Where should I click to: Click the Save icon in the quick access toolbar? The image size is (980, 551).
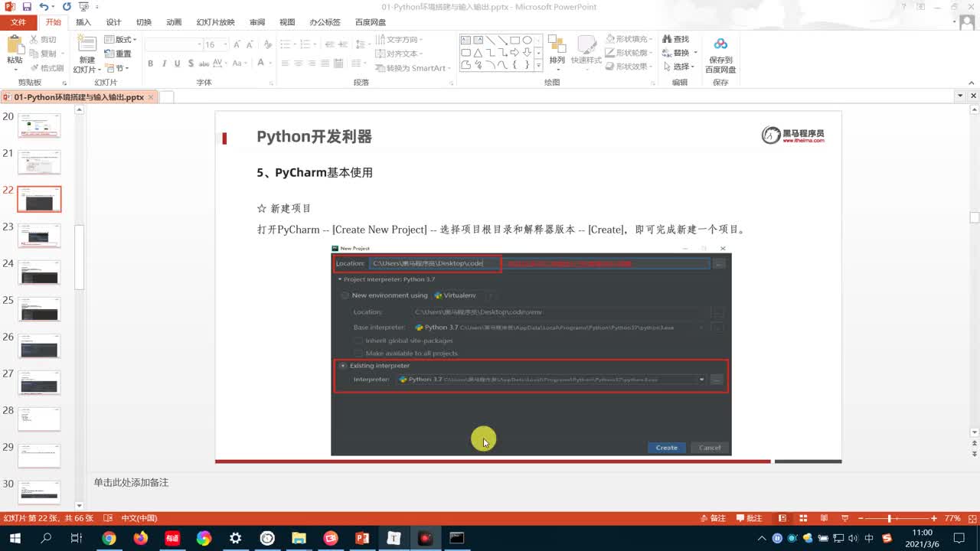27,7
